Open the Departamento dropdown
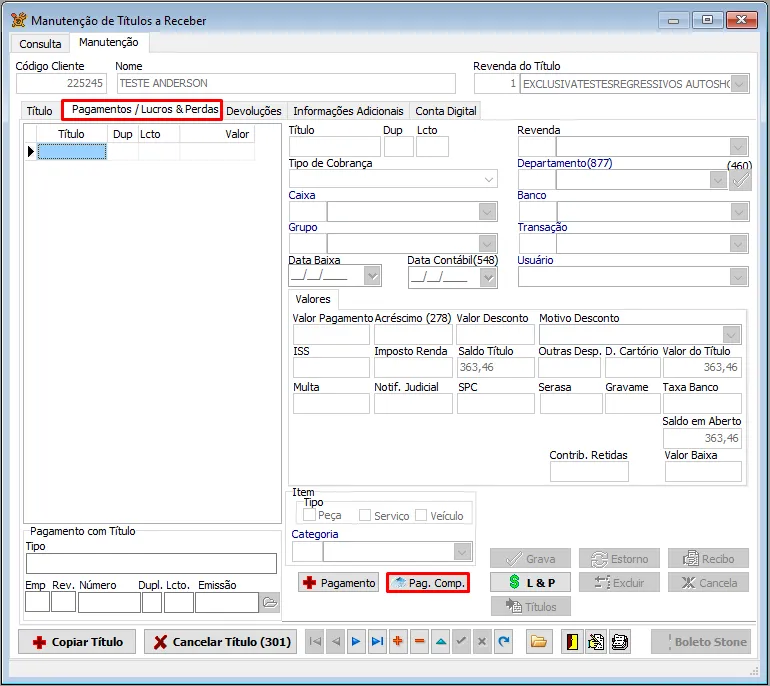 pos(718,180)
